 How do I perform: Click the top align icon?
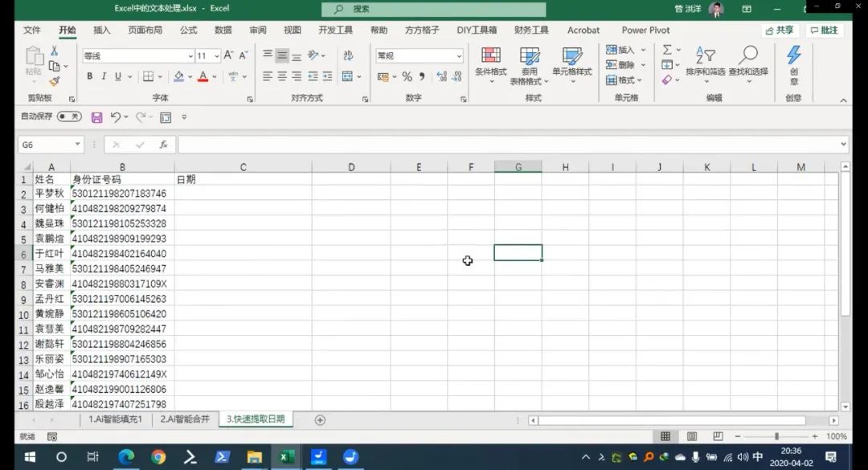click(x=268, y=55)
